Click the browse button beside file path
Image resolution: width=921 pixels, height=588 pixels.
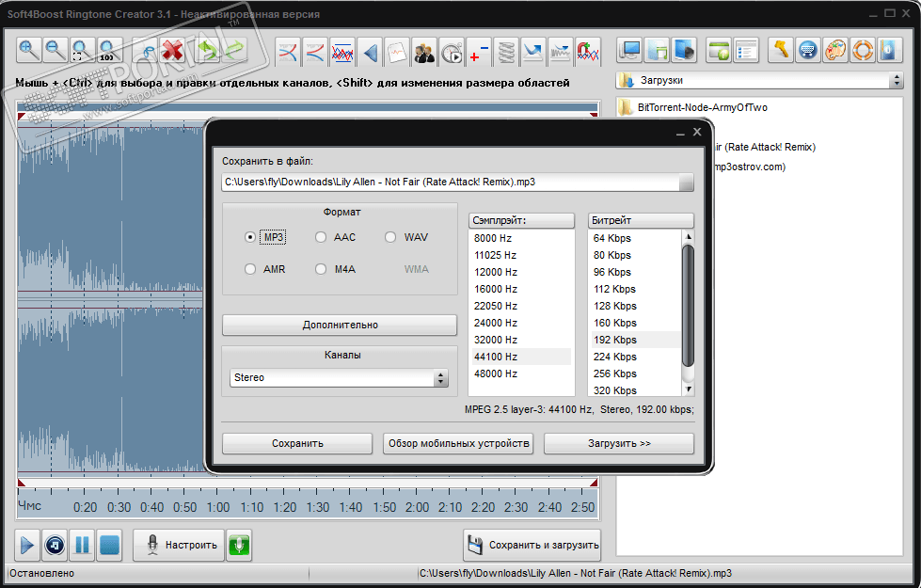pyautogui.click(x=686, y=183)
